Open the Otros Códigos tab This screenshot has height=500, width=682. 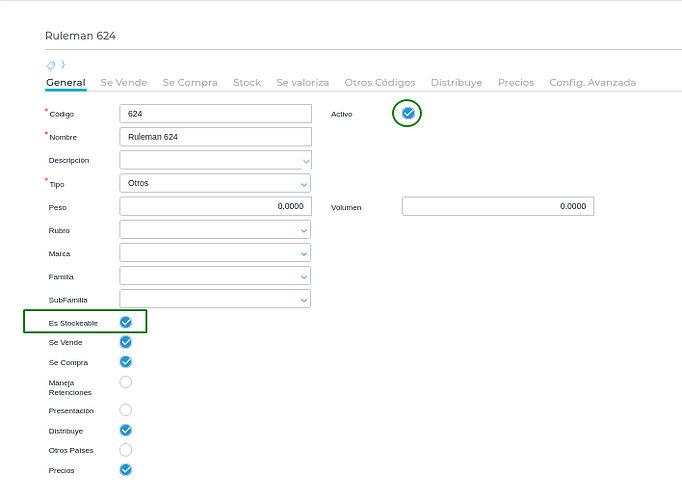click(379, 82)
